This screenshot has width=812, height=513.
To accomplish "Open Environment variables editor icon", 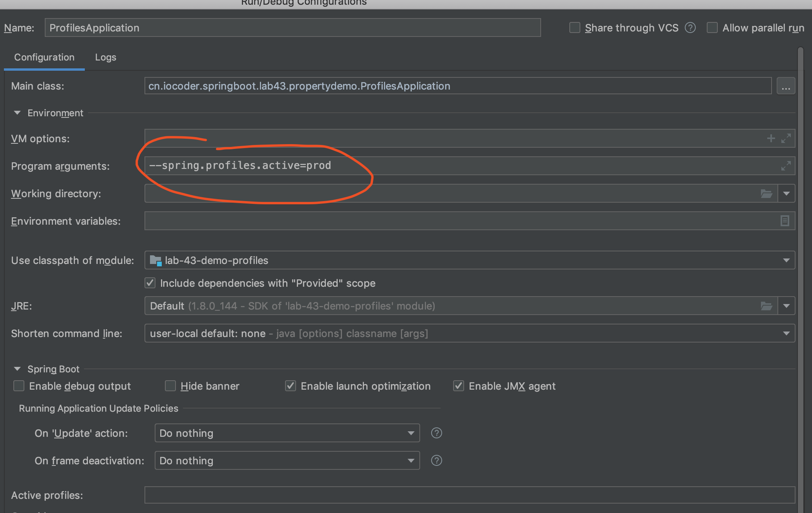I will pos(785,221).
